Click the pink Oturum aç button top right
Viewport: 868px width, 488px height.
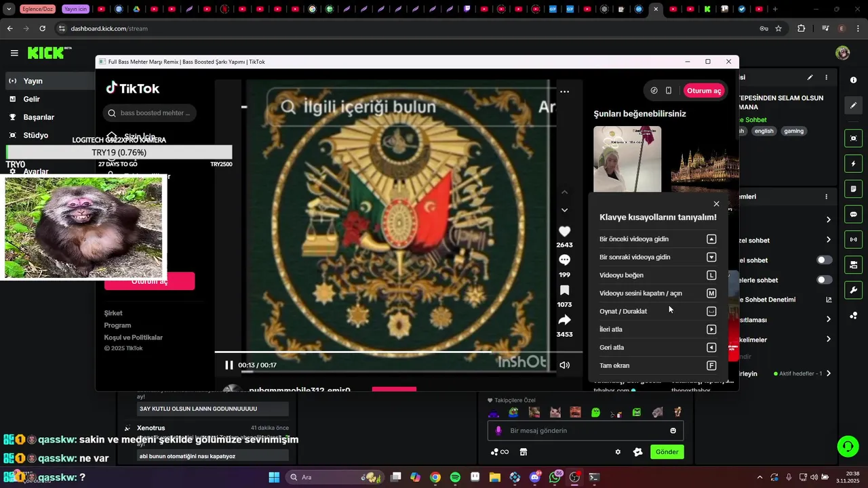[x=703, y=90]
